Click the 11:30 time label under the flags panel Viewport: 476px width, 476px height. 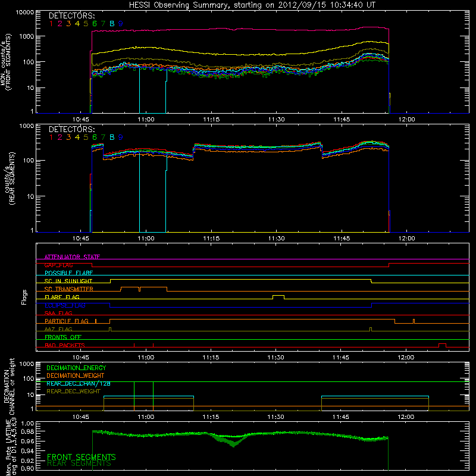click(x=276, y=358)
